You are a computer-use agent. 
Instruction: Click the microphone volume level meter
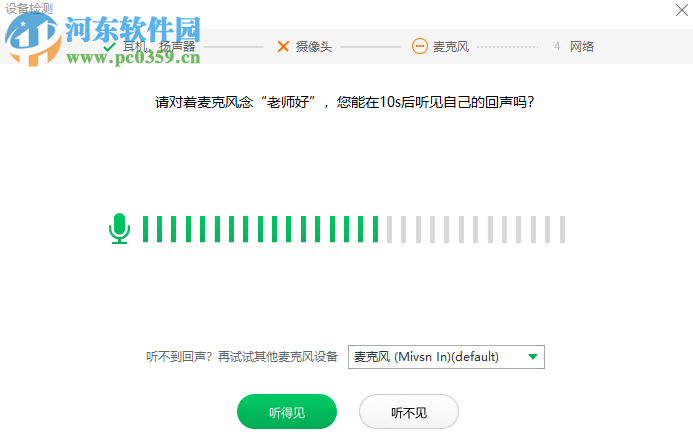[354, 229]
